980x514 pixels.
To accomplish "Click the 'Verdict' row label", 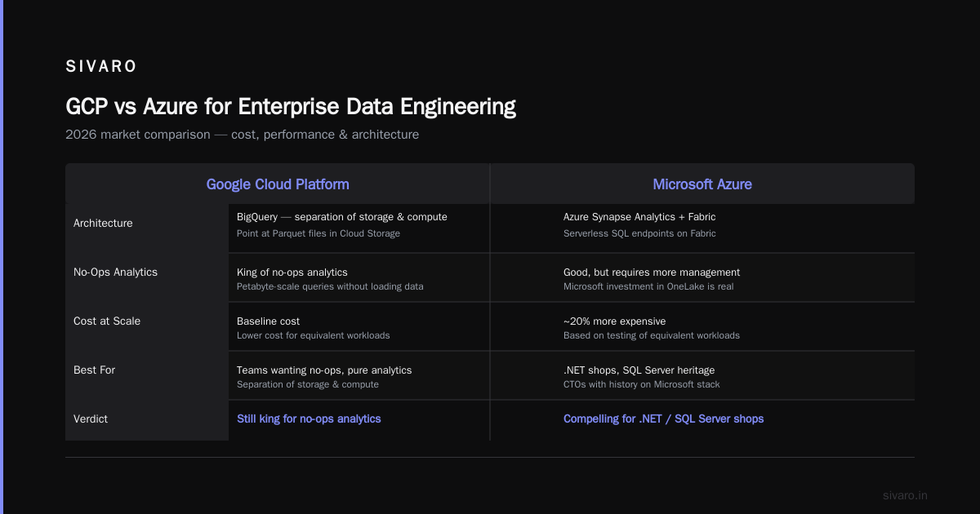I will (91, 419).
